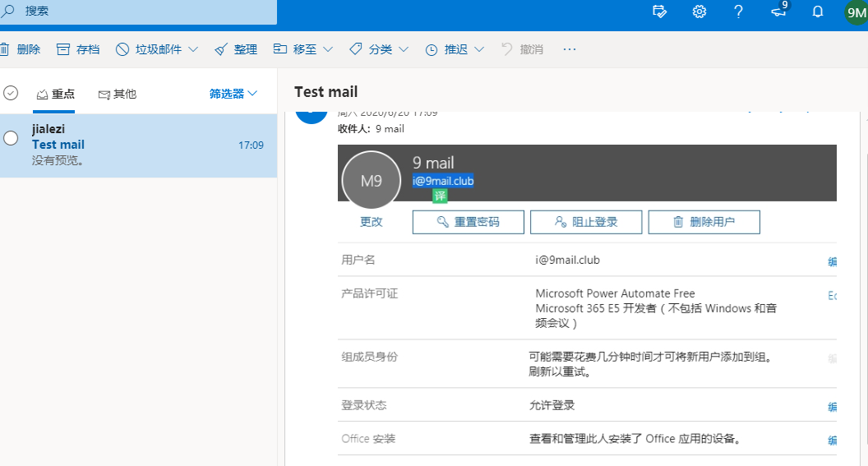Expand the 移至 dropdown arrow
This screenshot has height=466, width=868.
pos(328,49)
